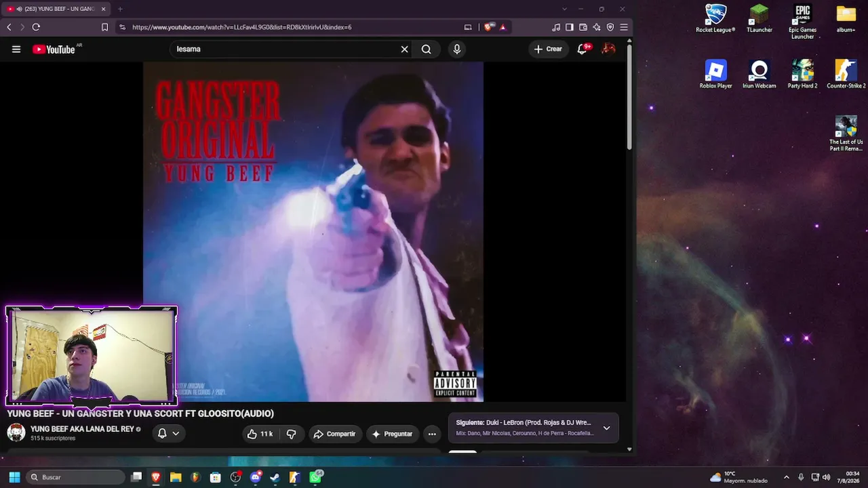Click the channel avatar thumbnail
The height and width of the screenshot is (488, 868).
click(x=16, y=432)
